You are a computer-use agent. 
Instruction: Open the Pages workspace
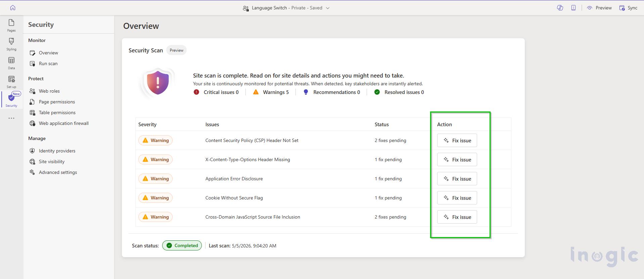[x=11, y=26]
